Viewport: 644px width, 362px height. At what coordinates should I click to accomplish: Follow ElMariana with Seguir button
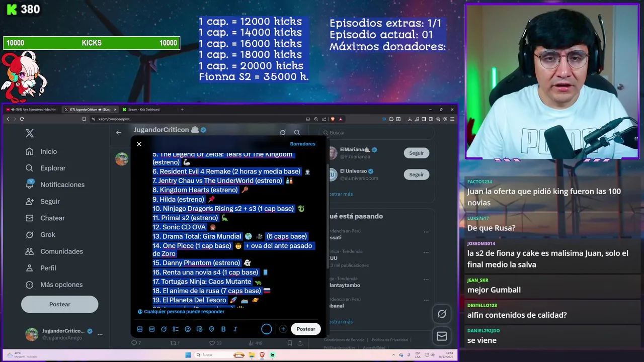pyautogui.click(x=417, y=153)
